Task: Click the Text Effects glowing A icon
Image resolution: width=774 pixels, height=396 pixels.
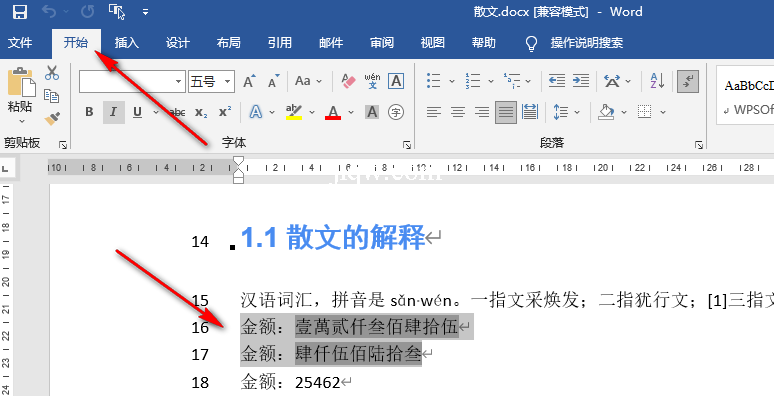Action: click(x=256, y=112)
